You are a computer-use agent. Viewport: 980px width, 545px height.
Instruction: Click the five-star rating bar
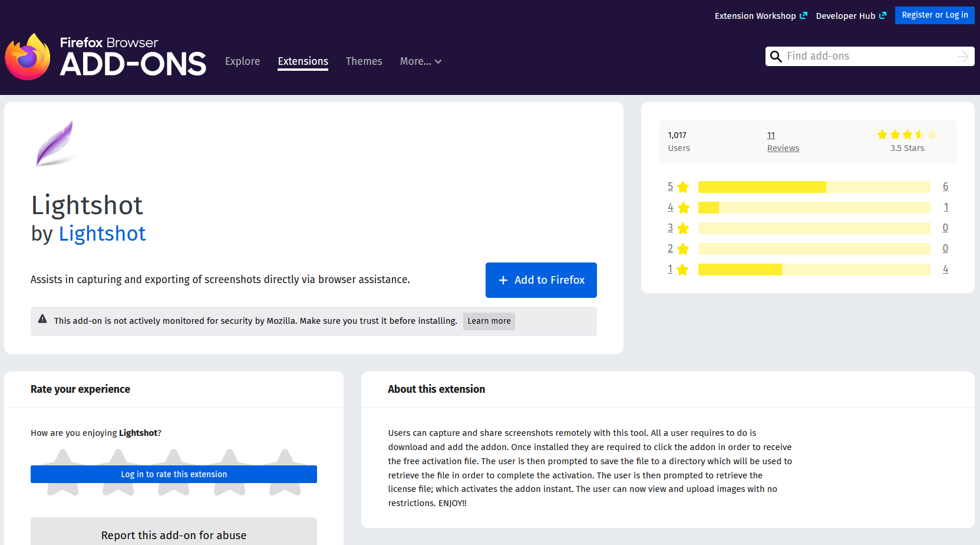[x=813, y=187]
